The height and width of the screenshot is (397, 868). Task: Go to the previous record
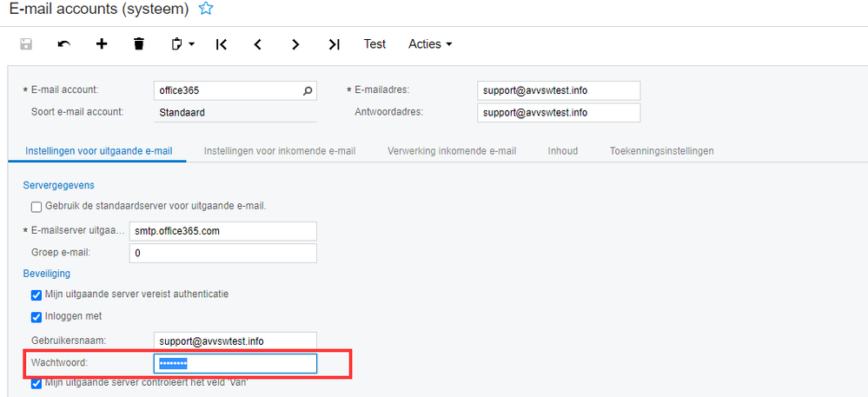tap(258, 44)
